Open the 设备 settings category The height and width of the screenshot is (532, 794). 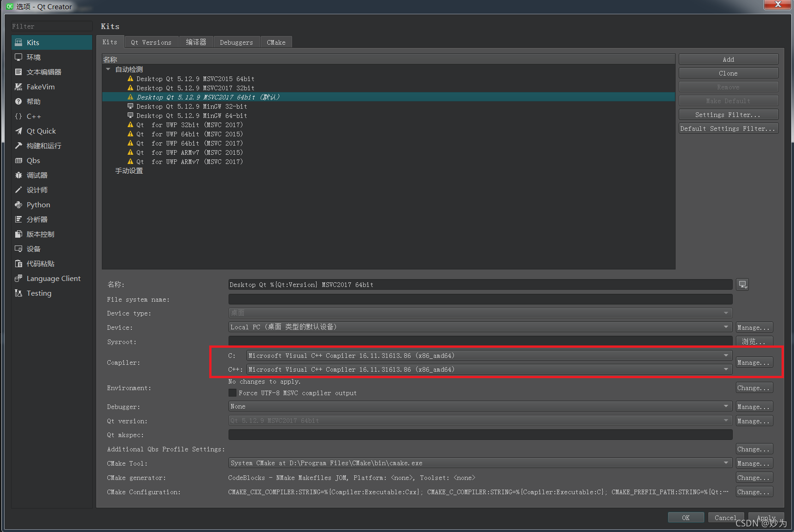coord(52,249)
